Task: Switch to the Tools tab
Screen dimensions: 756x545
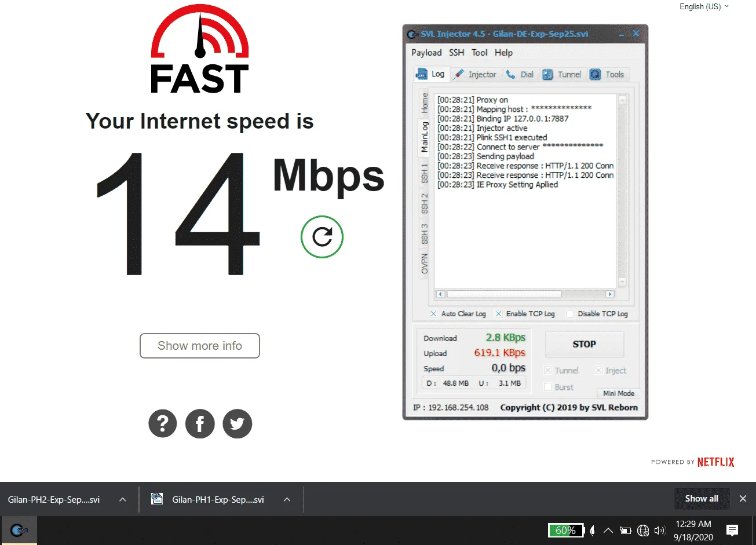Action: (x=607, y=74)
